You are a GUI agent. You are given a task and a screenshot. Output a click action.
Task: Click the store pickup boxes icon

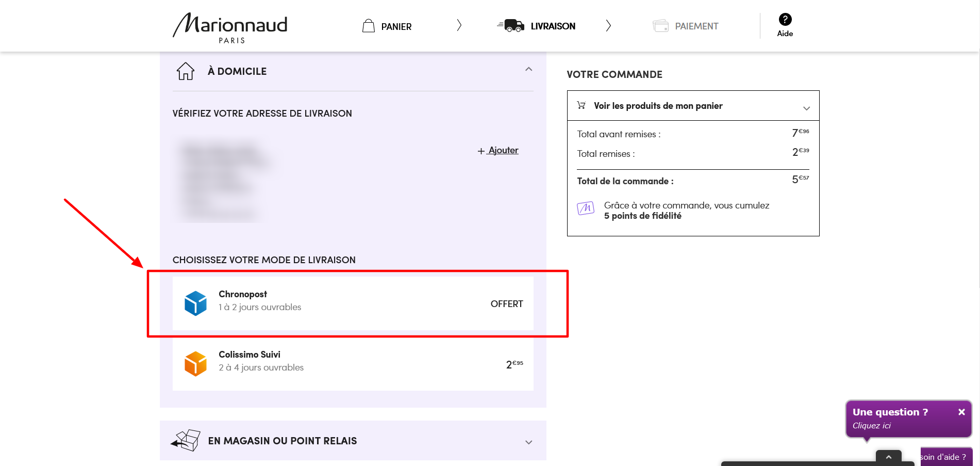tap(186, 440)
